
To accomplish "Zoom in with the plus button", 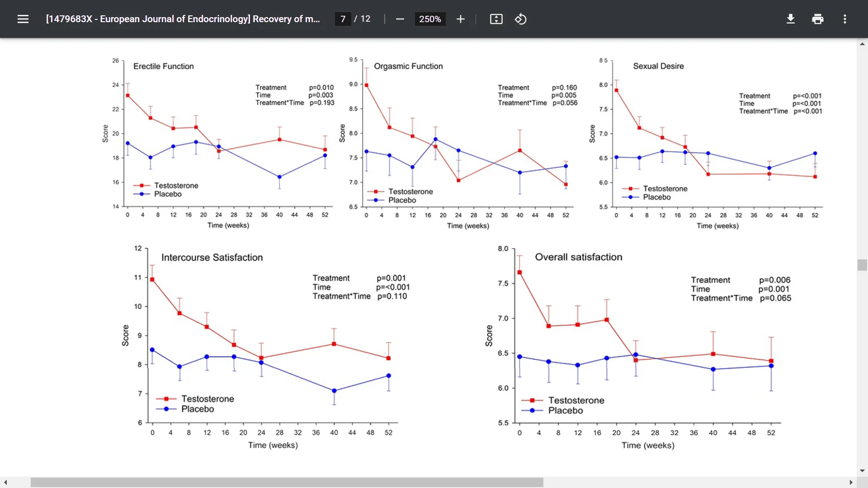I will click(x=460, y=19).
